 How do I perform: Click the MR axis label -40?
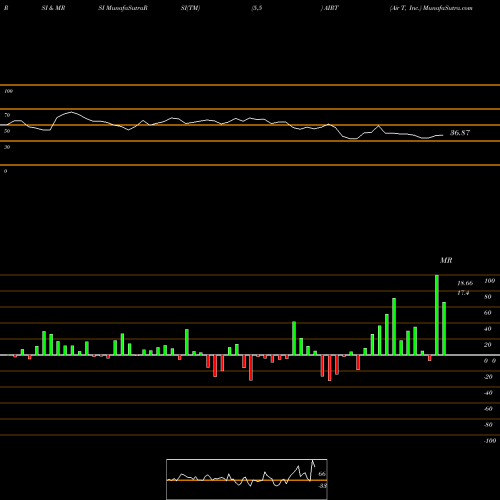click(x=488, y=393)
